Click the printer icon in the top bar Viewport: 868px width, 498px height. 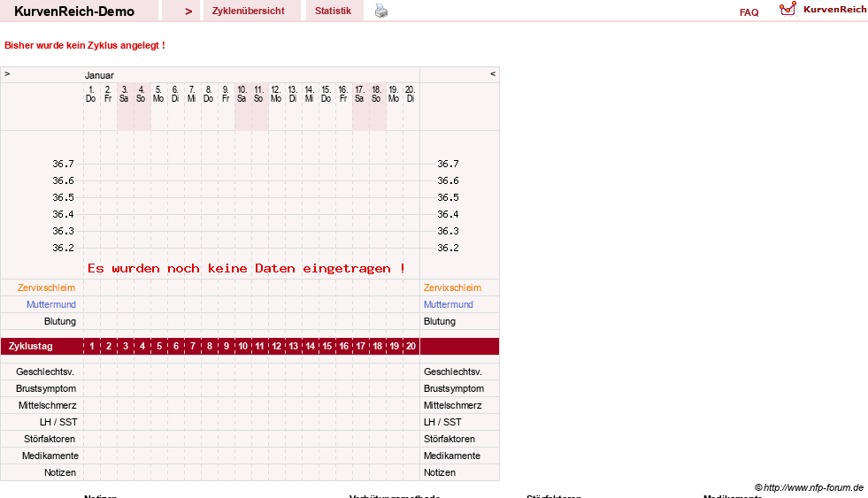[381, 11]
